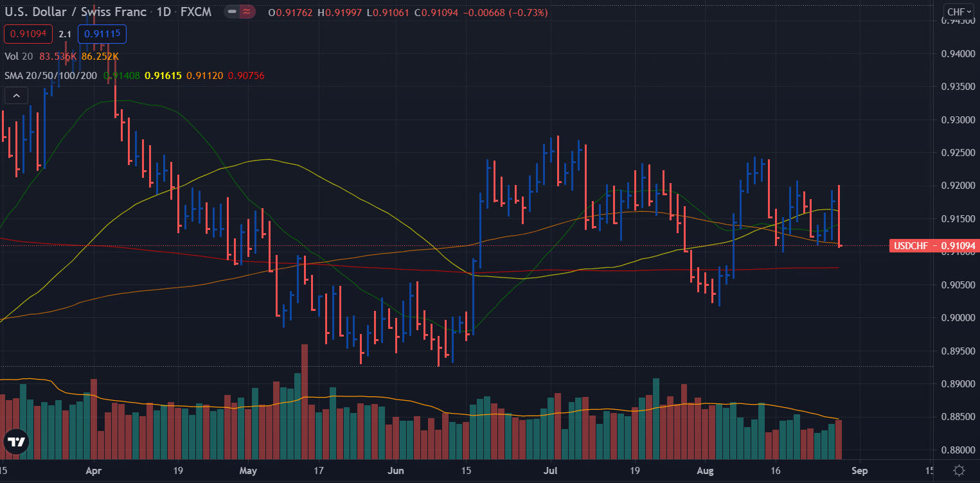Viewport: 980px width, 483px height.
Task: Collapse the legend using the up-arrow icon
Action: coord(15,94)
